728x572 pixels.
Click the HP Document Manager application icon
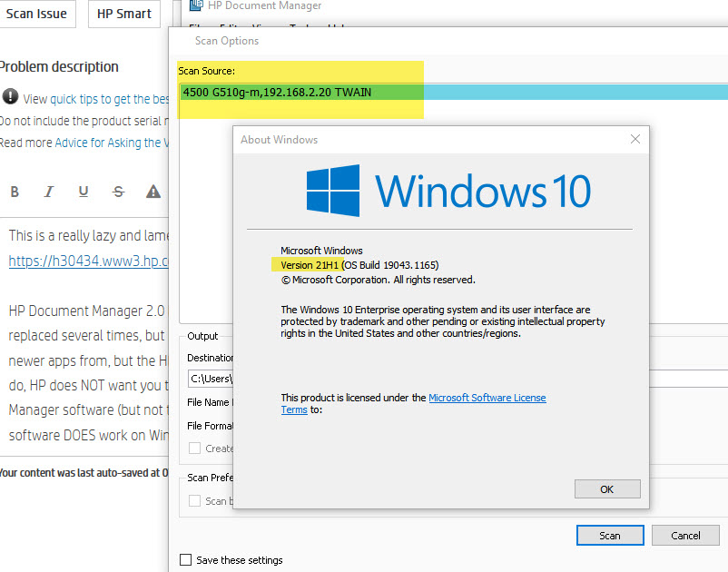(194, 5)
